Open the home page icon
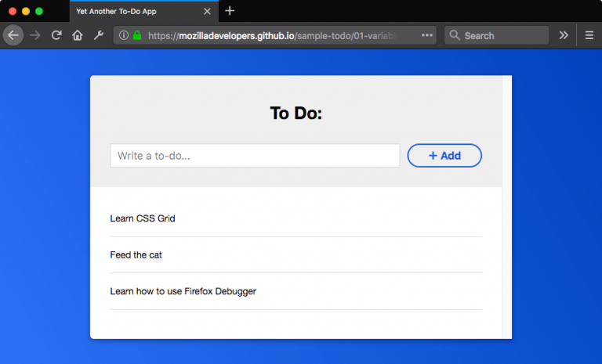Viewport: 602px width, 364px height. 78,36
